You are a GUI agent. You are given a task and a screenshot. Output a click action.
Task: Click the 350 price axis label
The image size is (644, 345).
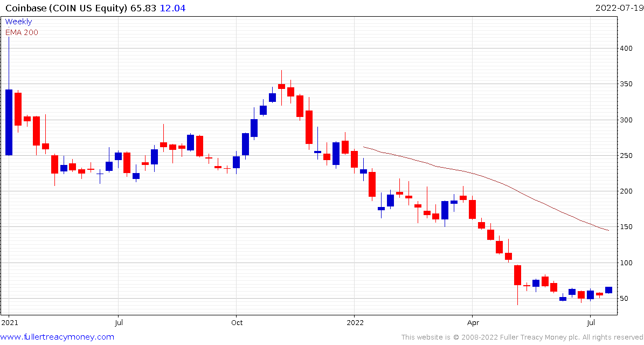[x=626, y=84]
